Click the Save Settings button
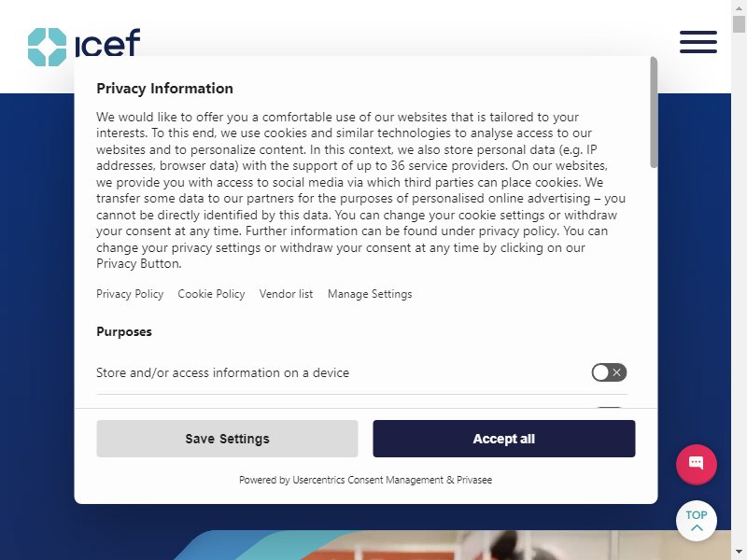This screenshot has width=747, height=560. 227,439
